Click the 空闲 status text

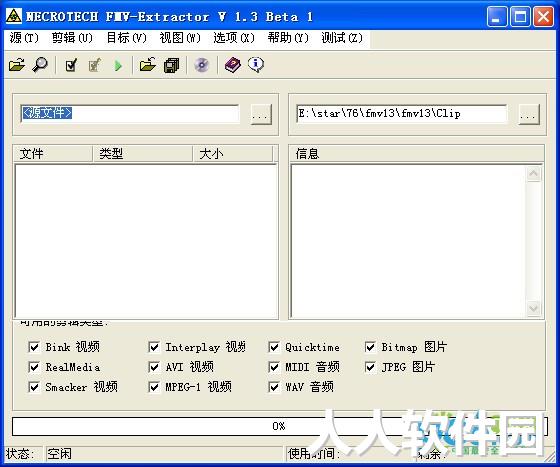(x=60, y=454)
